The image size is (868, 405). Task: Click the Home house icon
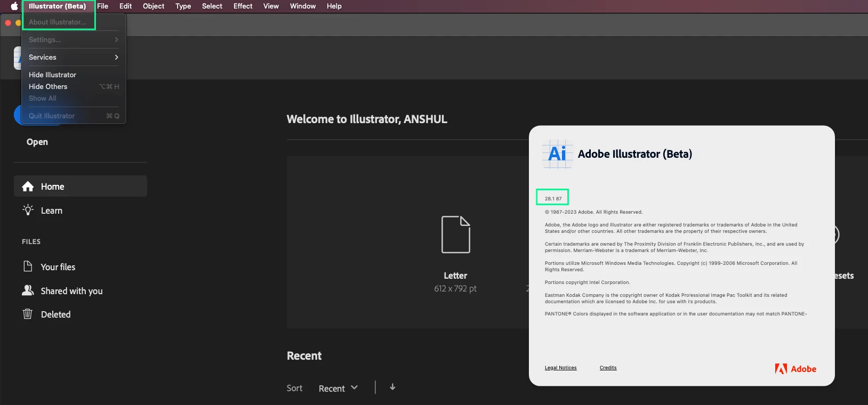tap(28, 187)
